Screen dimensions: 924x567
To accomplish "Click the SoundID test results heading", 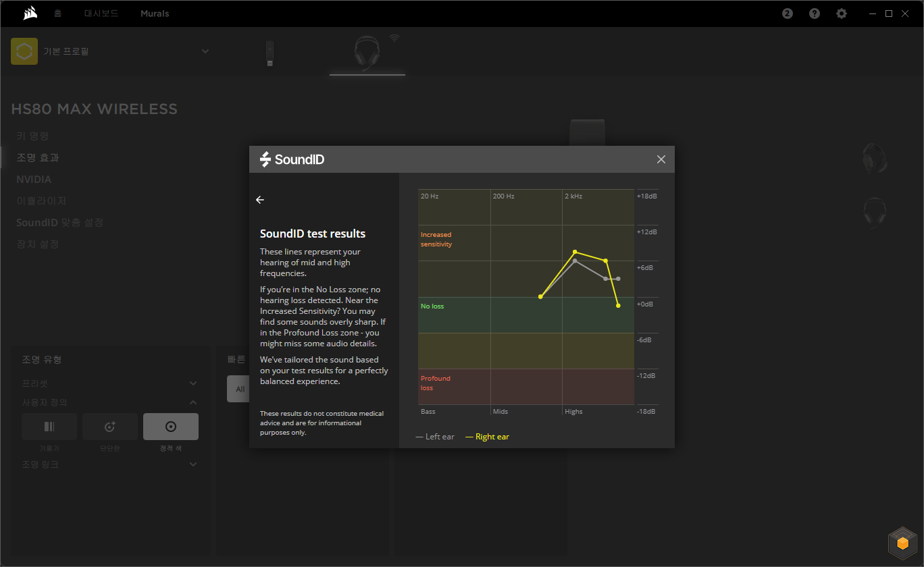I will click(313, 234).
